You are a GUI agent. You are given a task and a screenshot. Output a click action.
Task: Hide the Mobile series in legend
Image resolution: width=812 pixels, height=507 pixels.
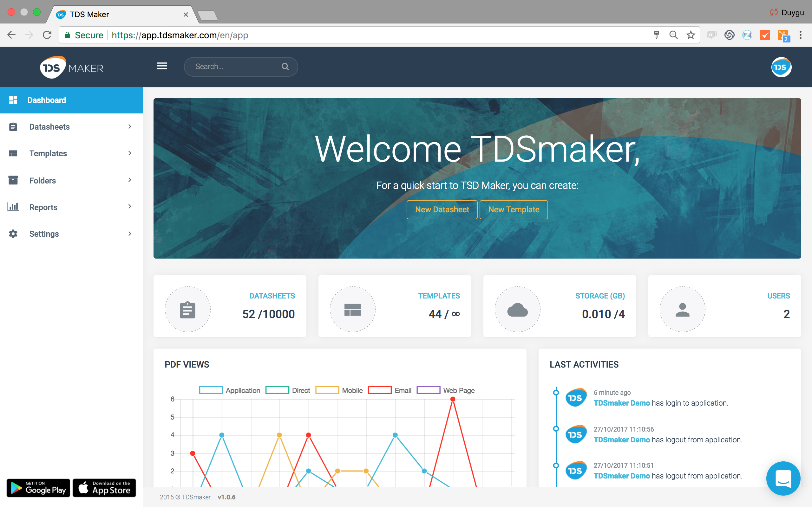tap(339, 390)
